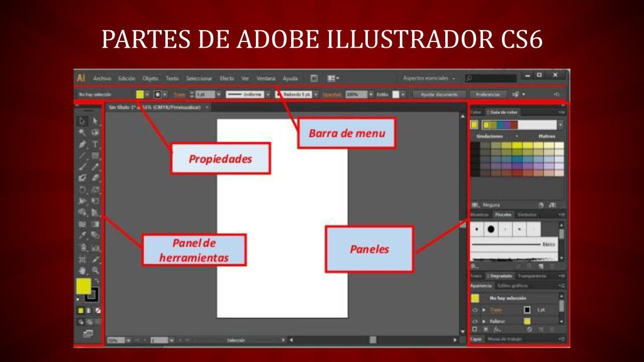The height and width of the screenshot is (362, 644).
Task: Open the Change Screen Mode button
Action: click(88, 334)
